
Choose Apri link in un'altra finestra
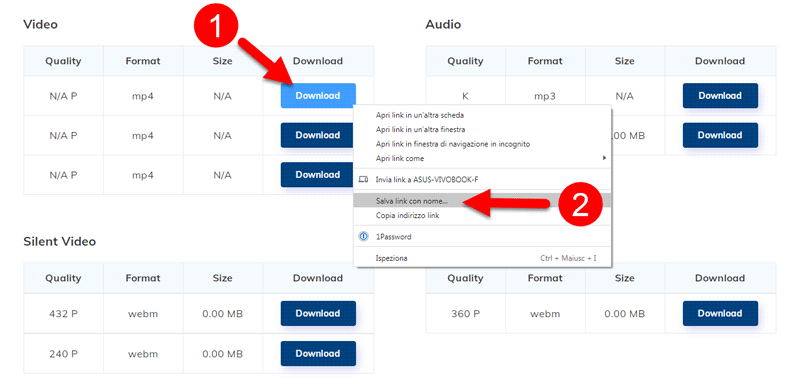coord(420,130)
